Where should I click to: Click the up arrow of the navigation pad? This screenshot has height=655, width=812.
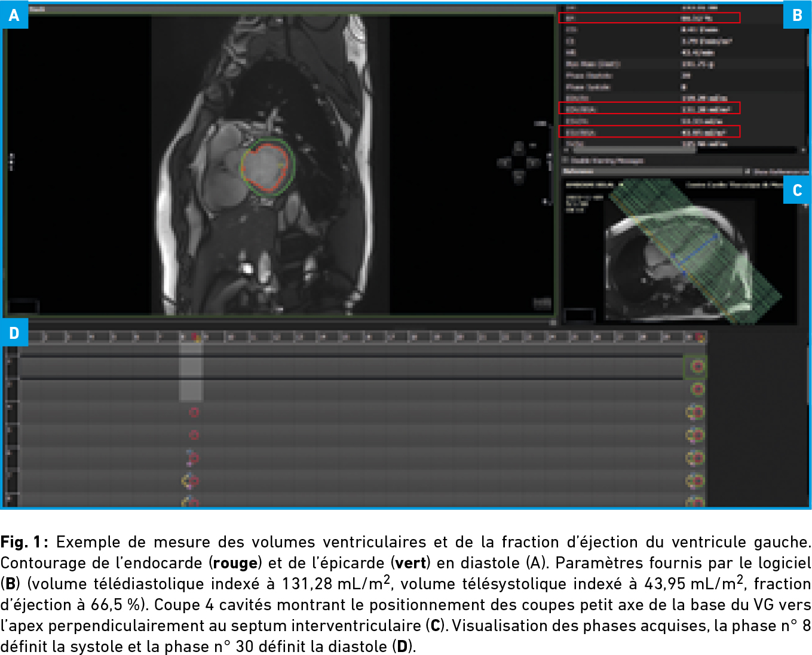point(518,147)
